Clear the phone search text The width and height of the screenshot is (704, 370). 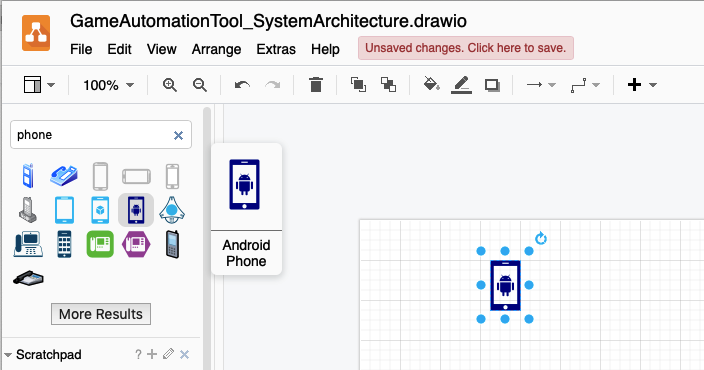point(178,135)
